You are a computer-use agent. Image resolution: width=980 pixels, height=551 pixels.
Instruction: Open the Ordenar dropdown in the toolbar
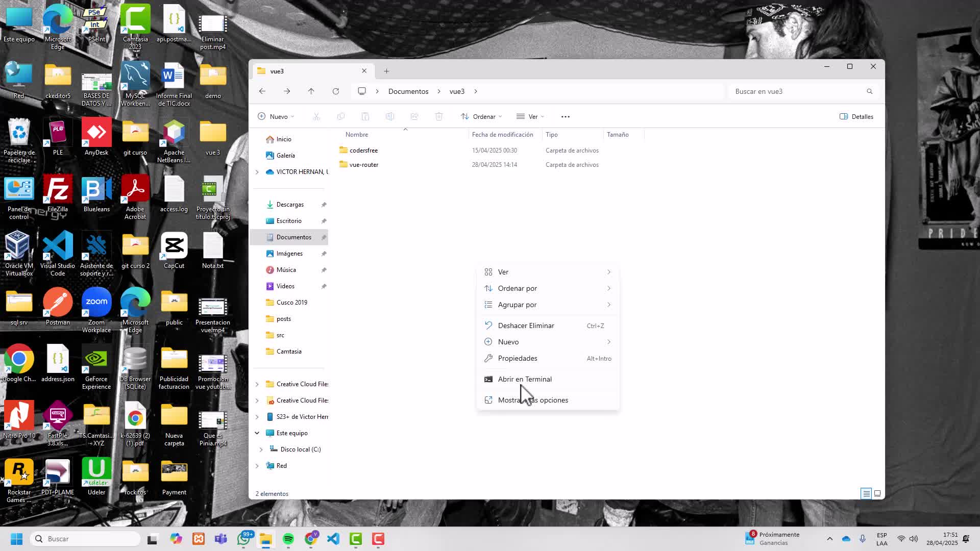point(481,117)
